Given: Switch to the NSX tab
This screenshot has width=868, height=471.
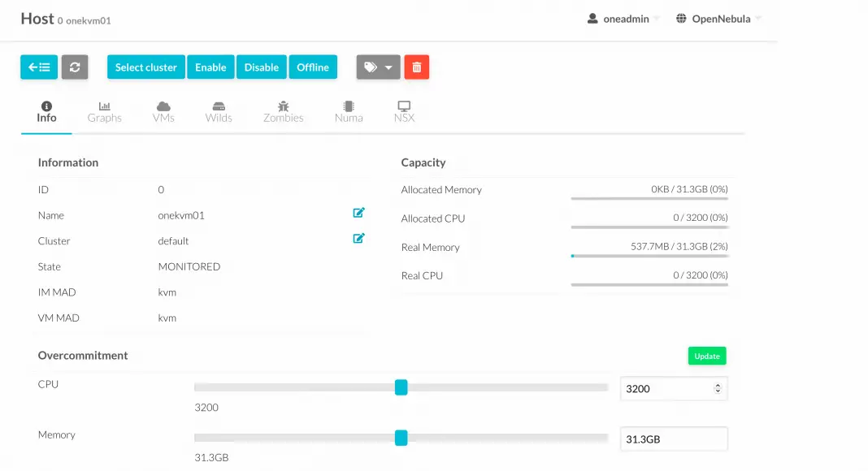Looking at the screenshot, I should (404, 112).
